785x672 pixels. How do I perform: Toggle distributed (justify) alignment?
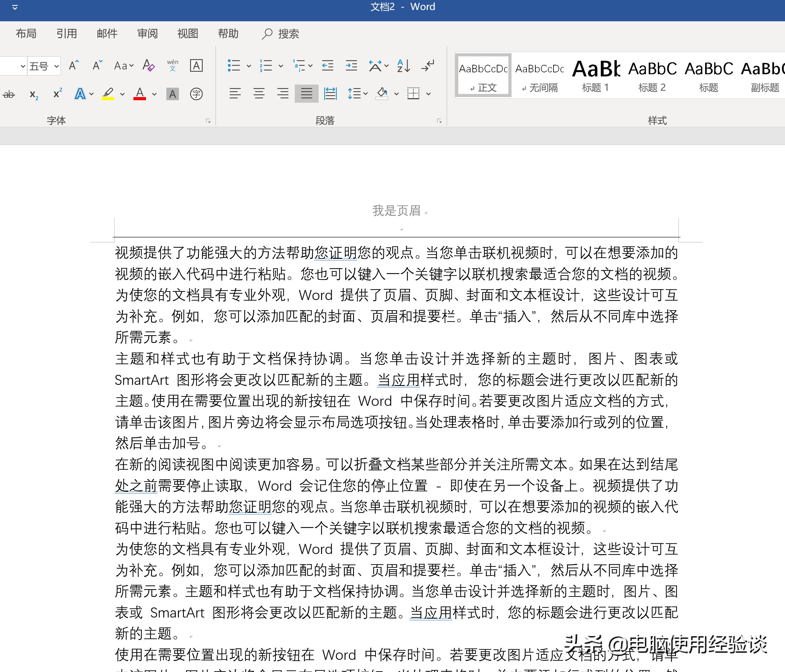(330, 94)
